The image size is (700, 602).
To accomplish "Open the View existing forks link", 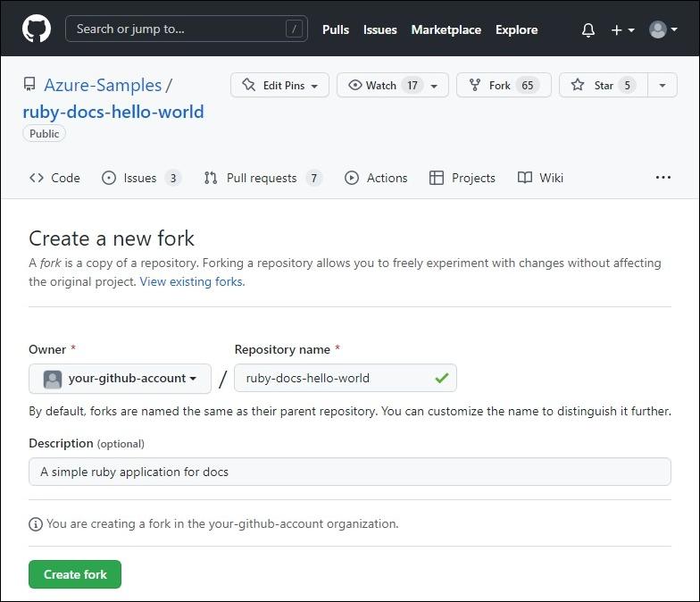I will click(x=192, y=281).
